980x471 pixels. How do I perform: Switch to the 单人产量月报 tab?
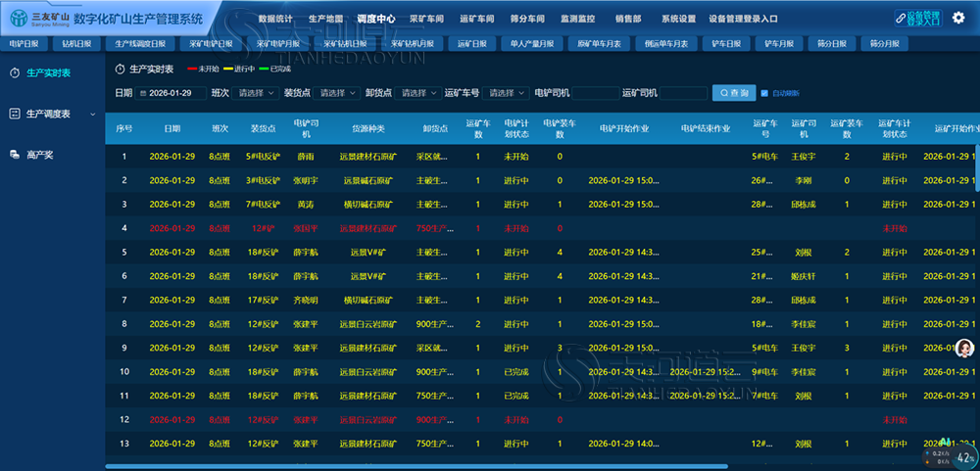click(532, 44)
